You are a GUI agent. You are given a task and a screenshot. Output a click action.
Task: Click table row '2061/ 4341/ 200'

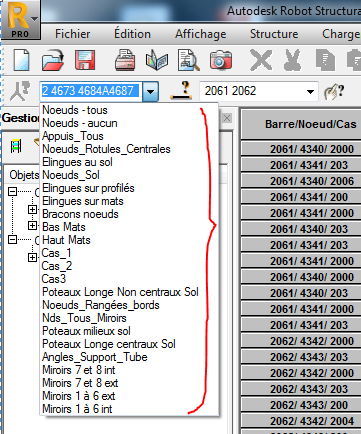pyautogui.click(x=301, y=197)
